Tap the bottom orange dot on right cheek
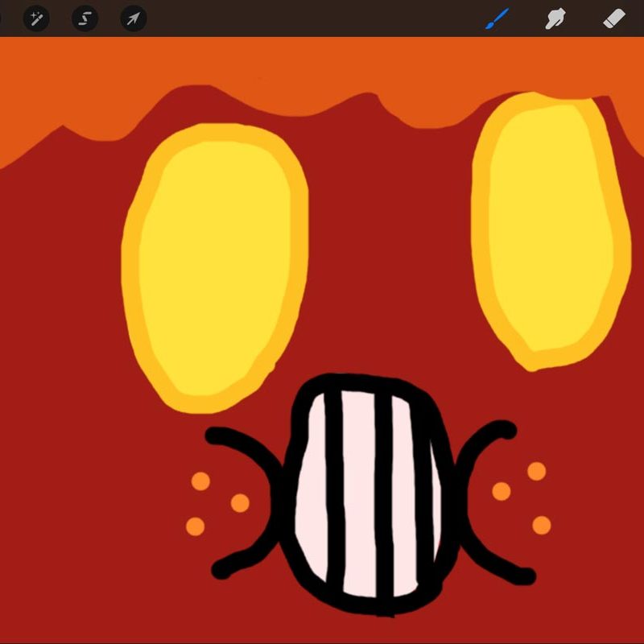 coord(542,526)
